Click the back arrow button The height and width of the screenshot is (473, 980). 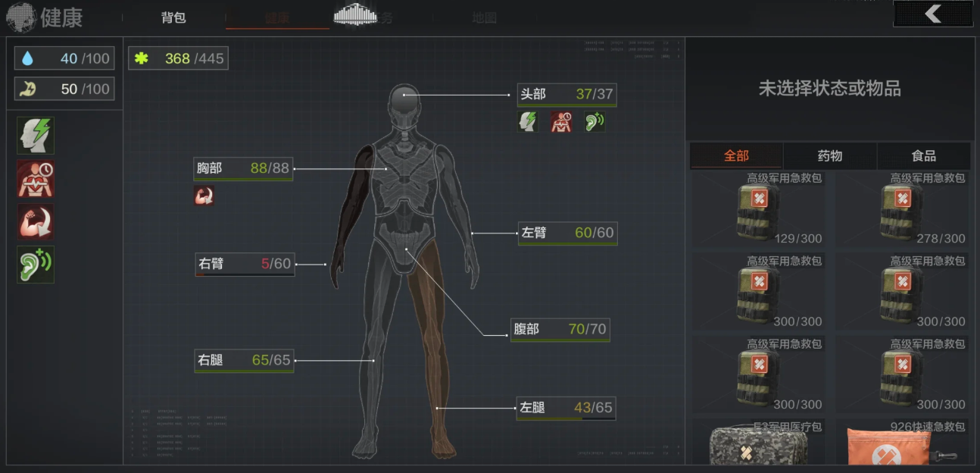[x=932, y=14]
